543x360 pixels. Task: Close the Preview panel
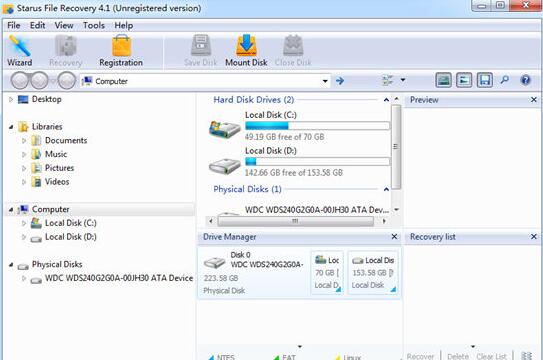534,100
